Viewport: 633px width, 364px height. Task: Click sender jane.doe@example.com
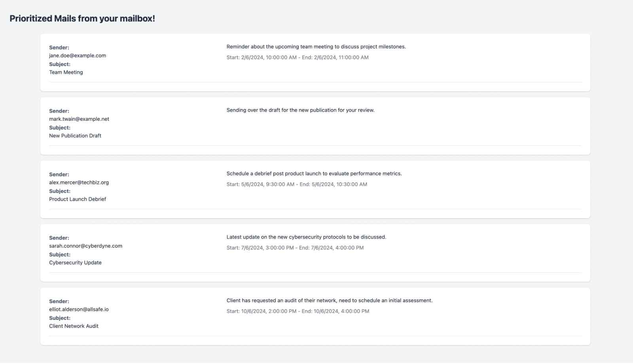78,56
